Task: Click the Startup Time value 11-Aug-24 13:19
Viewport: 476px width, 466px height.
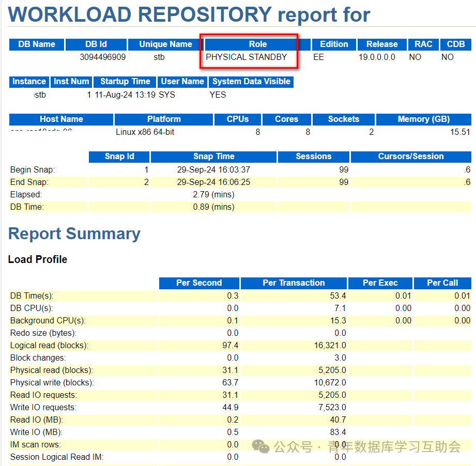Action: click(x=125, y=95)
